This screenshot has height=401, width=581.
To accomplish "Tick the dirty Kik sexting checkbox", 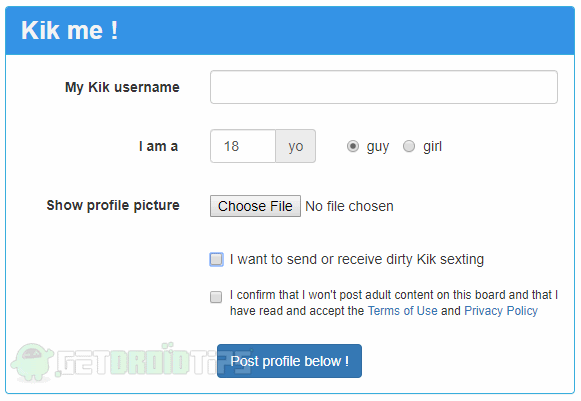I will (216, 259).
